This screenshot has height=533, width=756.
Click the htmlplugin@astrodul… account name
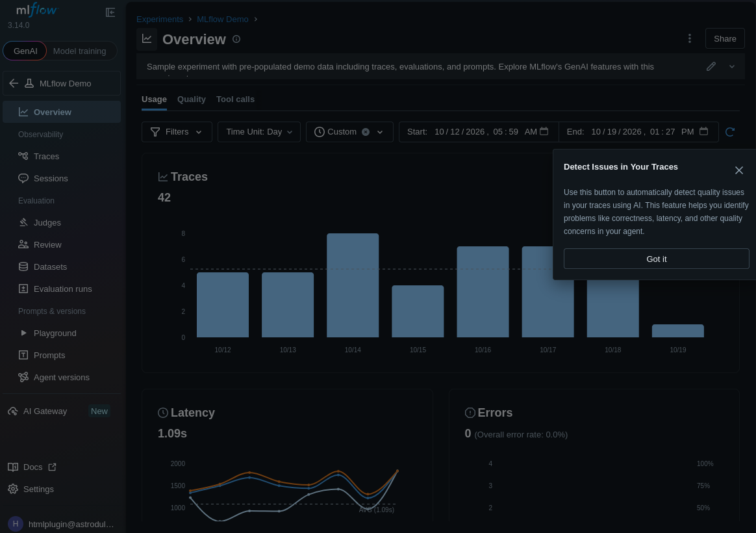tap(71, 525)
